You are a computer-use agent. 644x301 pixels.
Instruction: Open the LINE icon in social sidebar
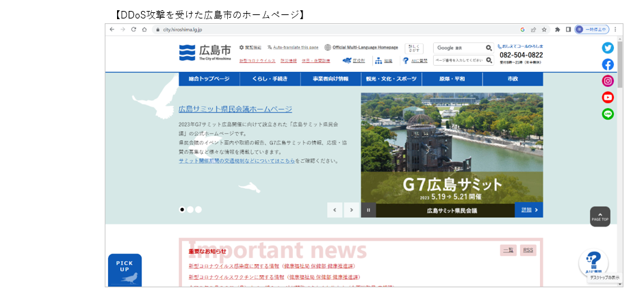point(608,114)
